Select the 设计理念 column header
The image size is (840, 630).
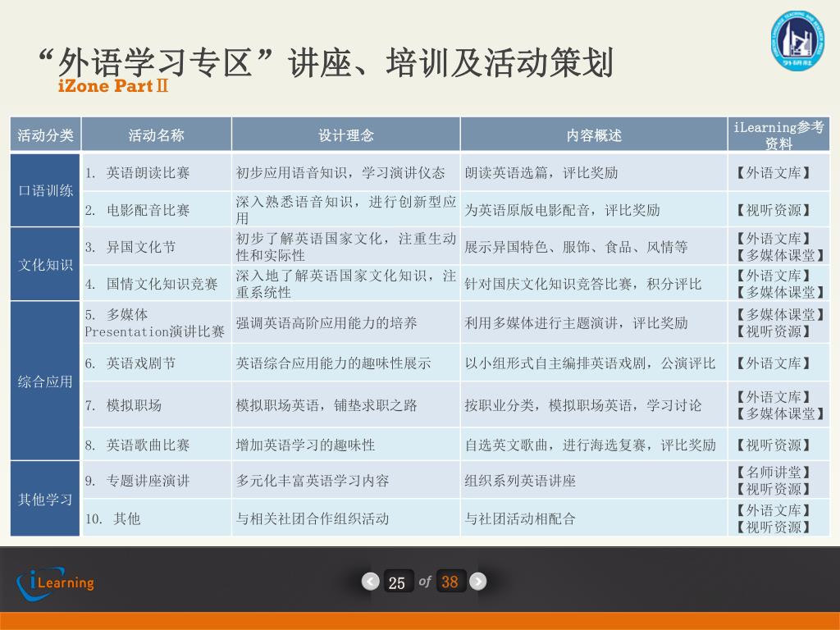(346, 135)
